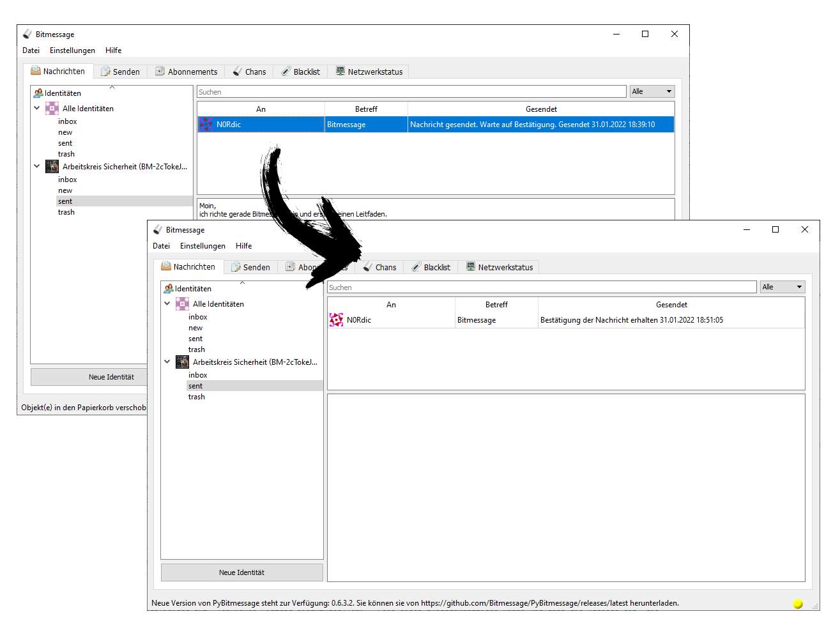Screen dimensions: 840x637
Task: Click message text area in front window
Action: point(566,487)
